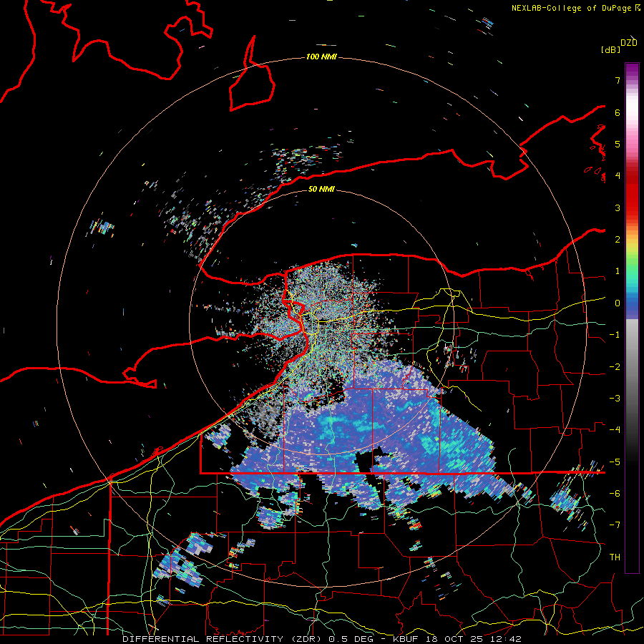Click the 0.5 DEG elevation angle text
Image resolution: width=644 pixels, height=644 pixels.
point(352,639)
